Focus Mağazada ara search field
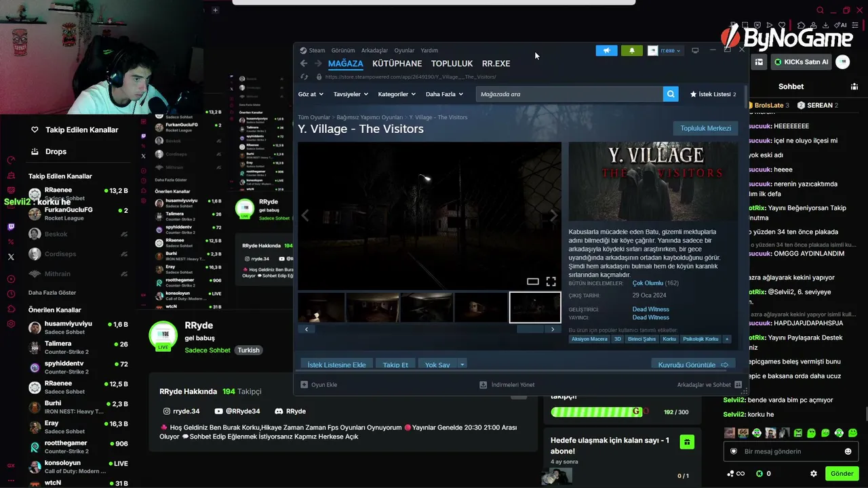The width and height of the screenshot is (868, 488). pos(570,94)
